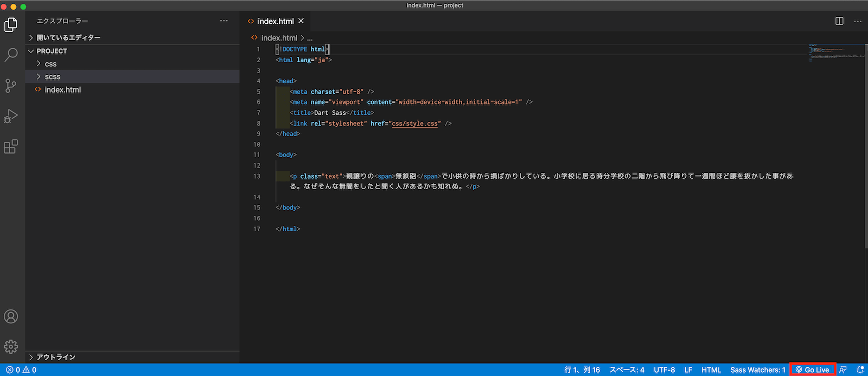Click the meta charset line

332,92
